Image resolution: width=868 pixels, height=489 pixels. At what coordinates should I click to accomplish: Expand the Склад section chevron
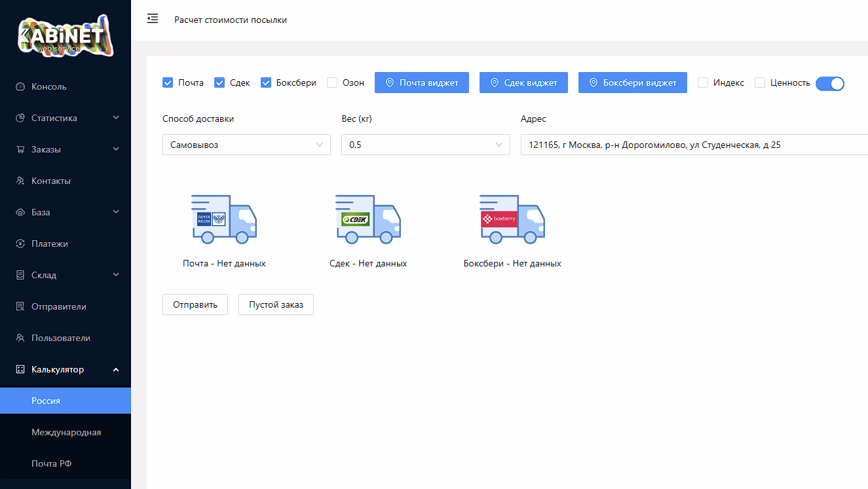pos(116,275)
